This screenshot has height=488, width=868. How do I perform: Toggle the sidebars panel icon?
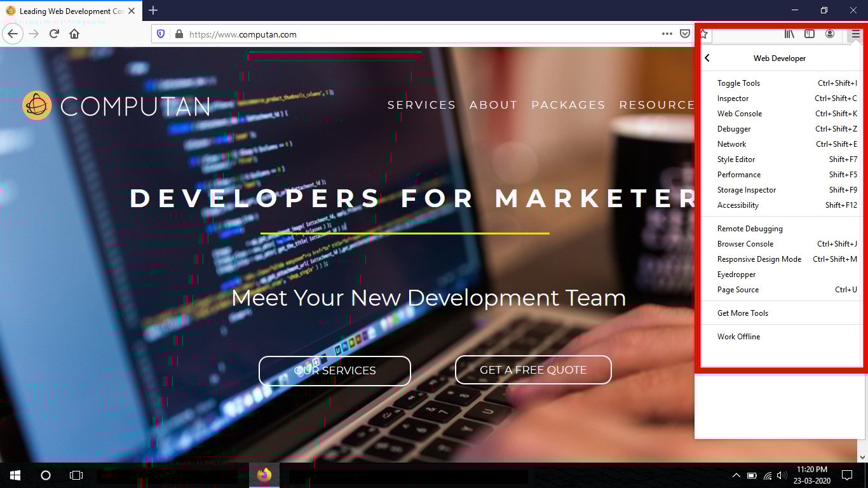coord(810,34)
